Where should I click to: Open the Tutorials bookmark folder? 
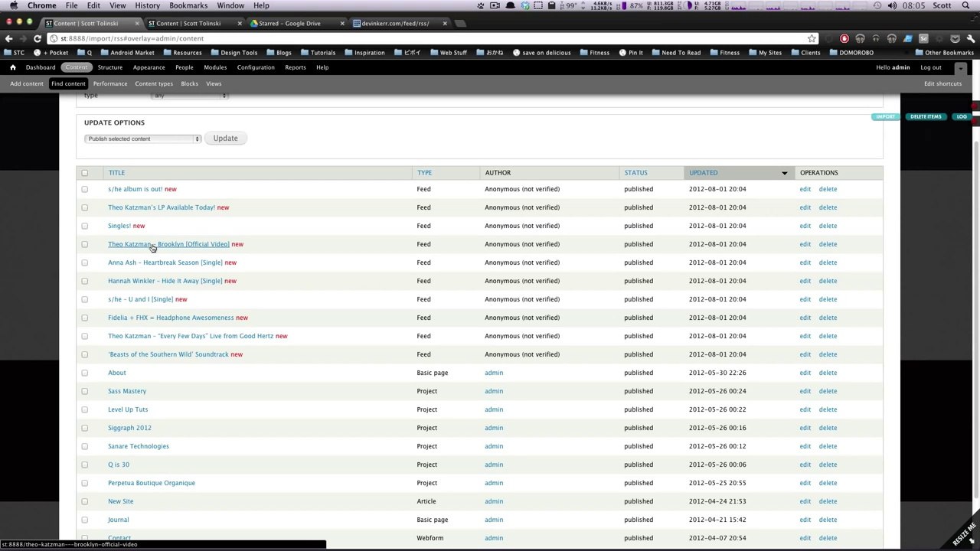pyautogui.click(x=318, y=53)
